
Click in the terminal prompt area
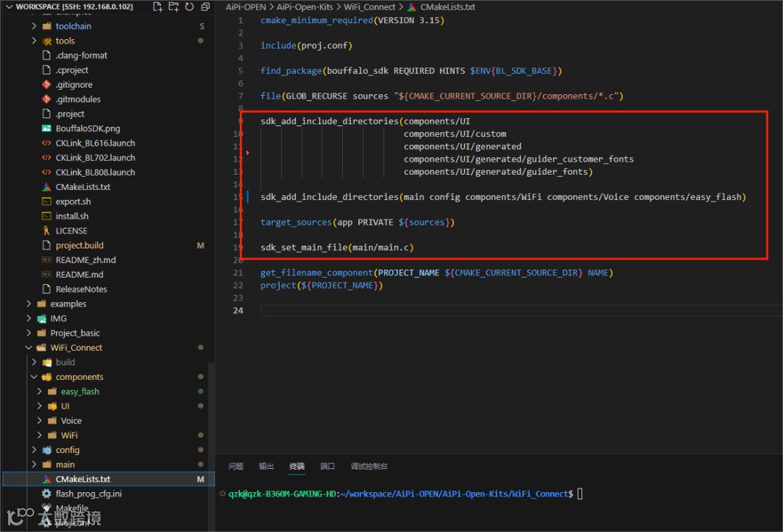(580, 494)
